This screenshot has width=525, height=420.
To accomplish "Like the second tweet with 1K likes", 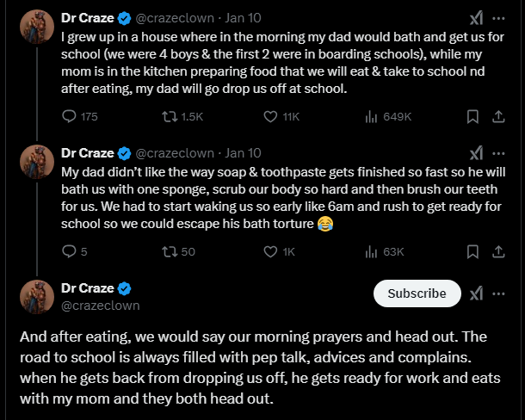I will point(269,251).
